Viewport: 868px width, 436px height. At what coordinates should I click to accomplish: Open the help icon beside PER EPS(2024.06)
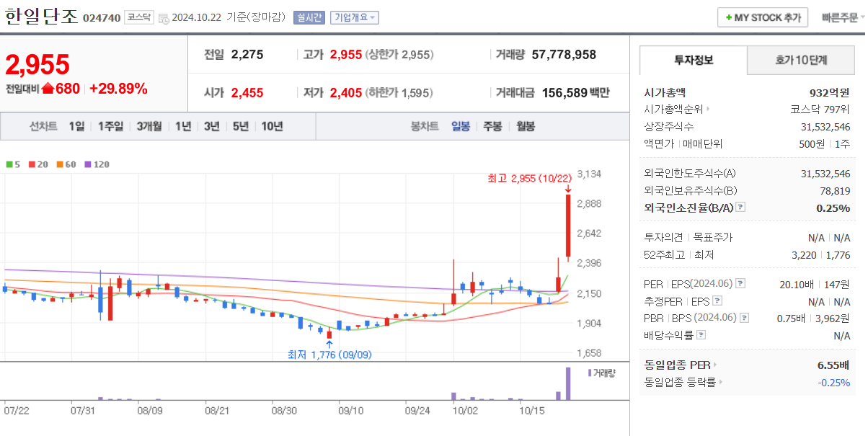[740, 284]
